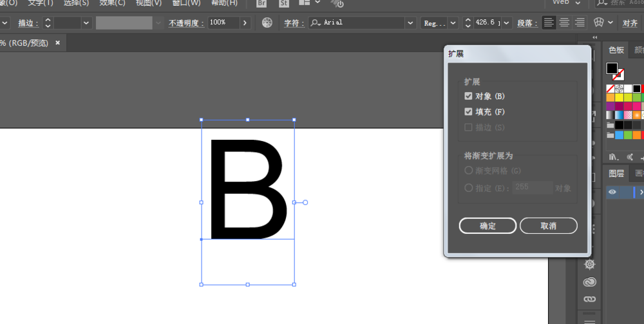Screen dimensions: 644x324
Task: Pick the yellow swatch in 色板 panel
Action: point(619,97)
